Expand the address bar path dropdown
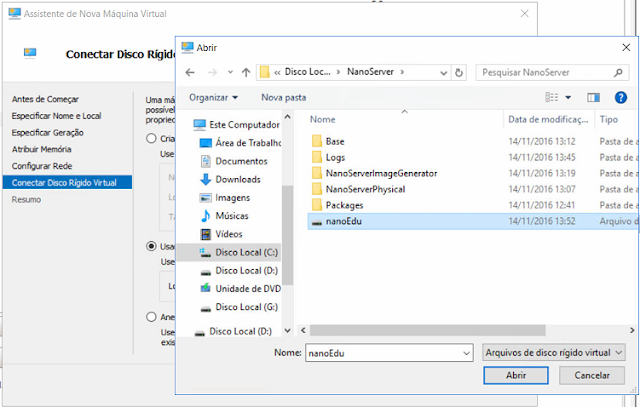This screenshot has height=407, width=640. click(x=444, y=73)
